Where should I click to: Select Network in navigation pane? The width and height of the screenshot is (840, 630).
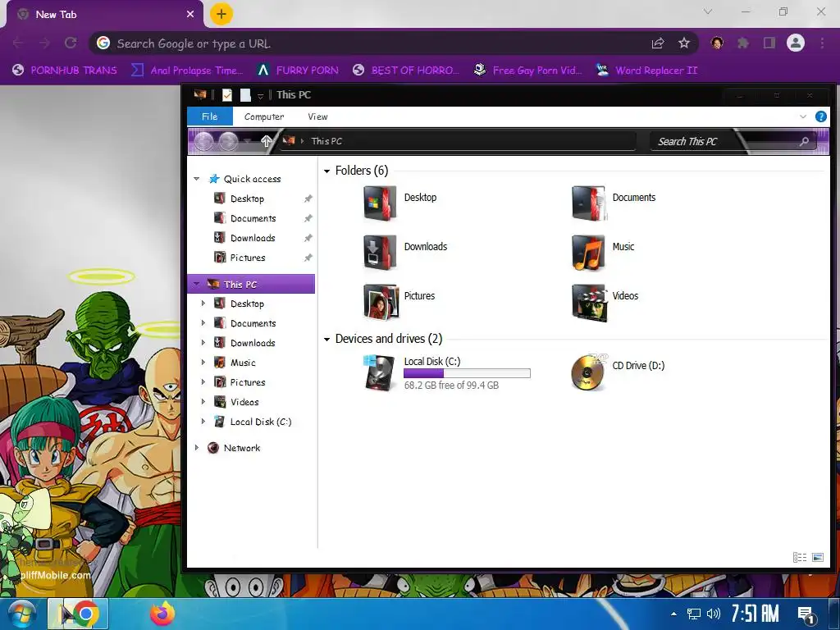click(242, 448)
